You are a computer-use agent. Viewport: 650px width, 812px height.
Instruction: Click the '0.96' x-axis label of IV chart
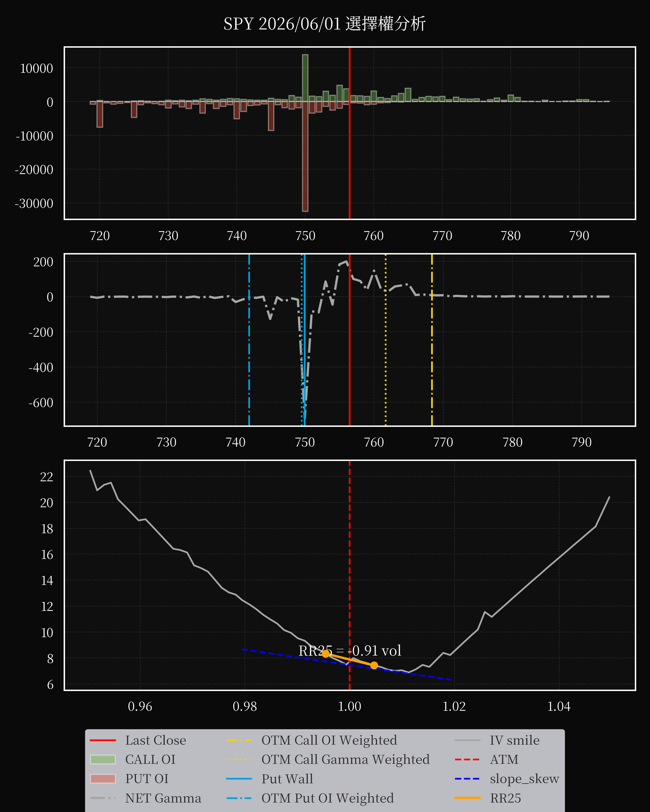[140, 706]
